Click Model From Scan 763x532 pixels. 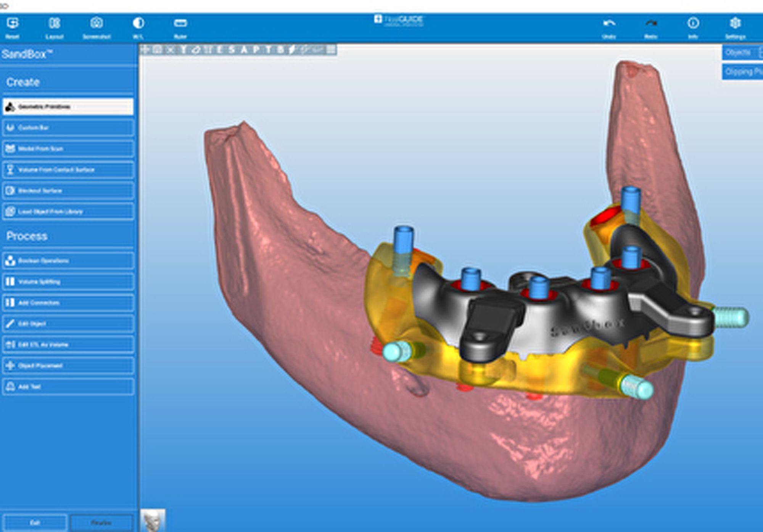(x=68, y=149)
